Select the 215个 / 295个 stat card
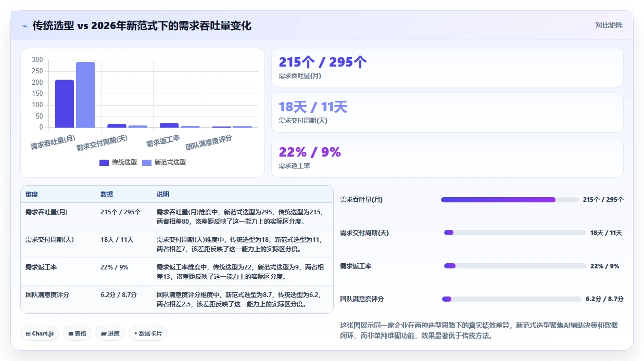 click(447, 68)
